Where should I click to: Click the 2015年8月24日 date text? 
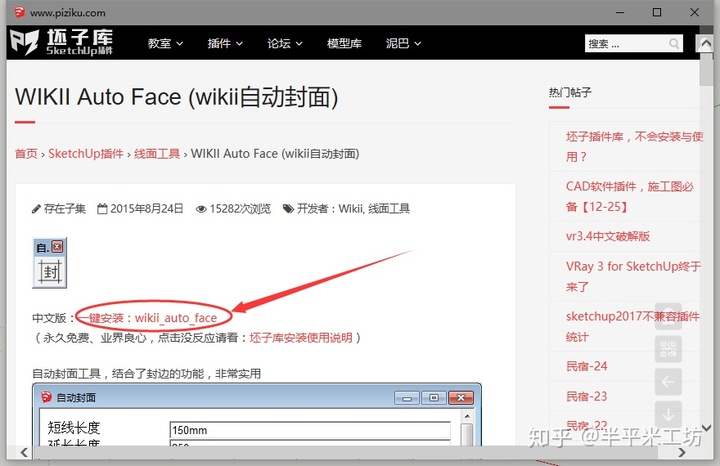(x=146, y=209)
